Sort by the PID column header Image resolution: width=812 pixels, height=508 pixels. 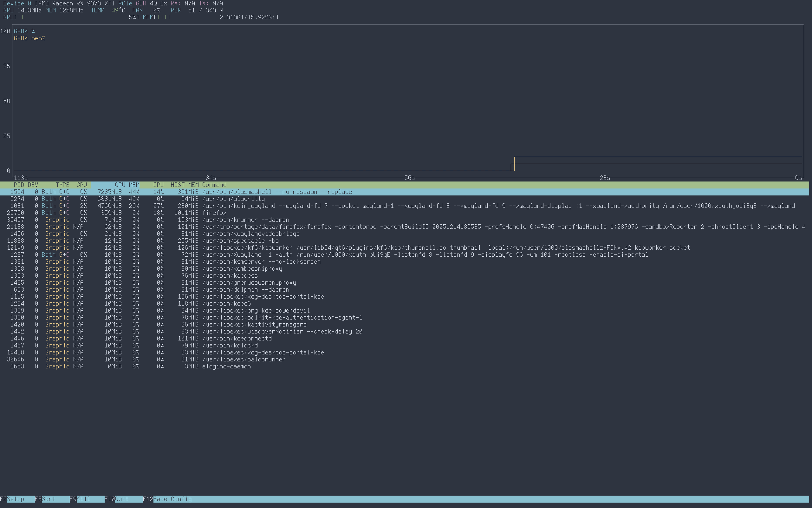(x=19, y=185)
